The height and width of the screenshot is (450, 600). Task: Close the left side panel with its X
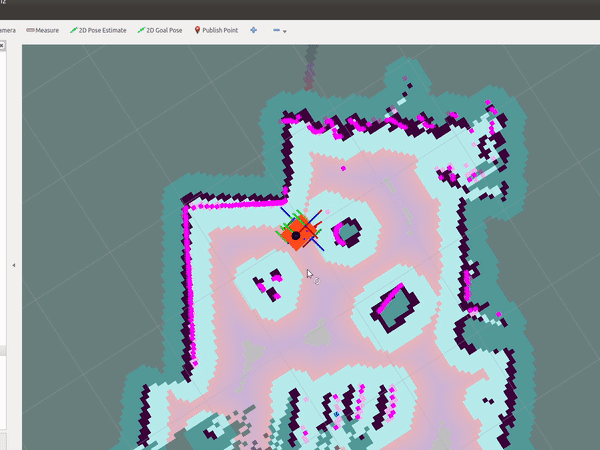(x=3, y=46)
